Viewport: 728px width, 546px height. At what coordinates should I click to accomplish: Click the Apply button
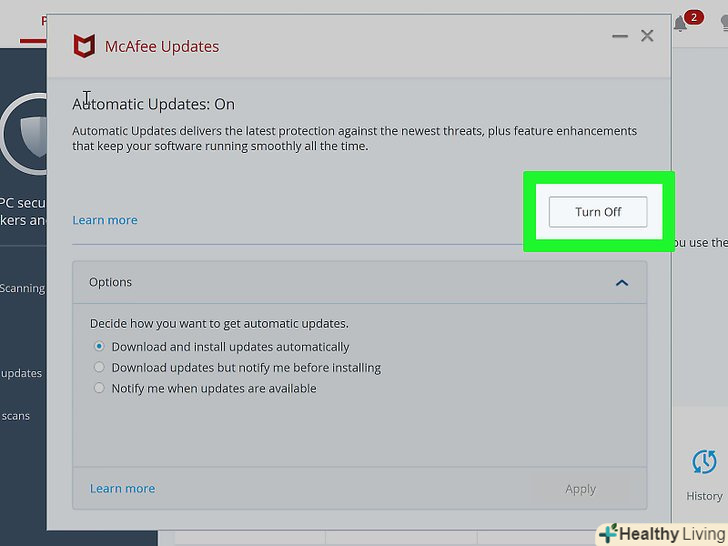click(x=580, y=489)
